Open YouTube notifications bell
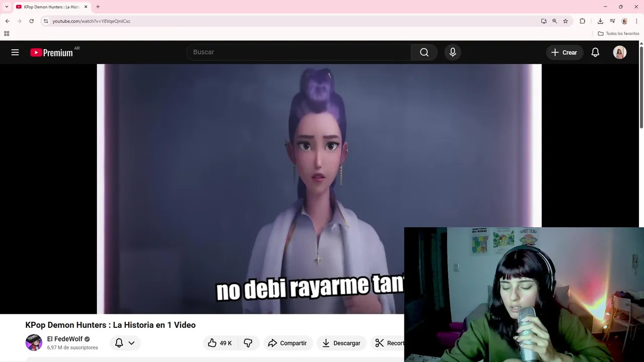Image resolution: width=644 pixels, height=362 pixels. tap(595, 52)
